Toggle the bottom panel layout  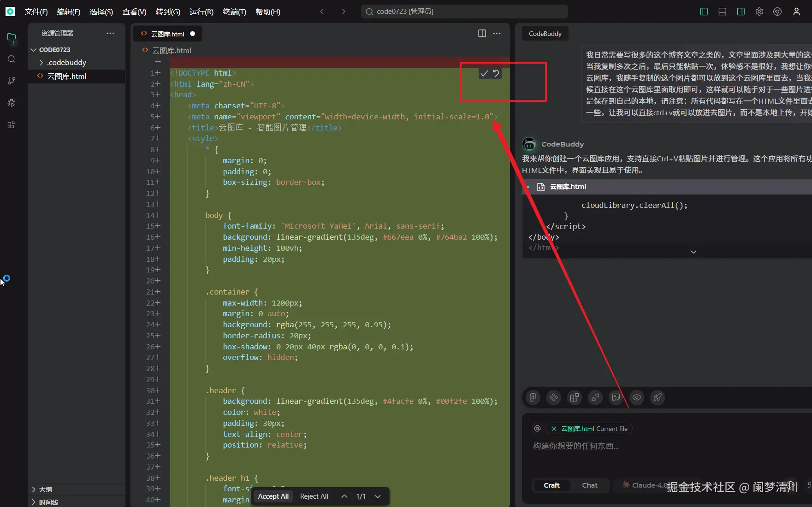[722, 12]
